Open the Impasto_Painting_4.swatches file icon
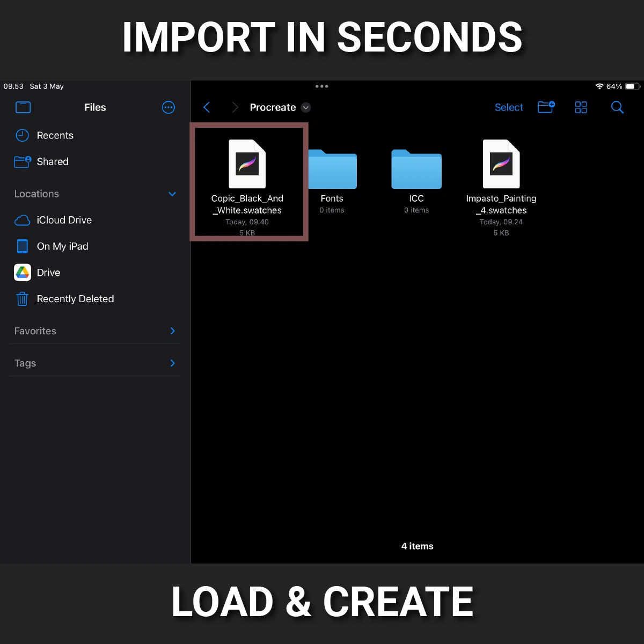Screen dimensions: 644x644 501,164
